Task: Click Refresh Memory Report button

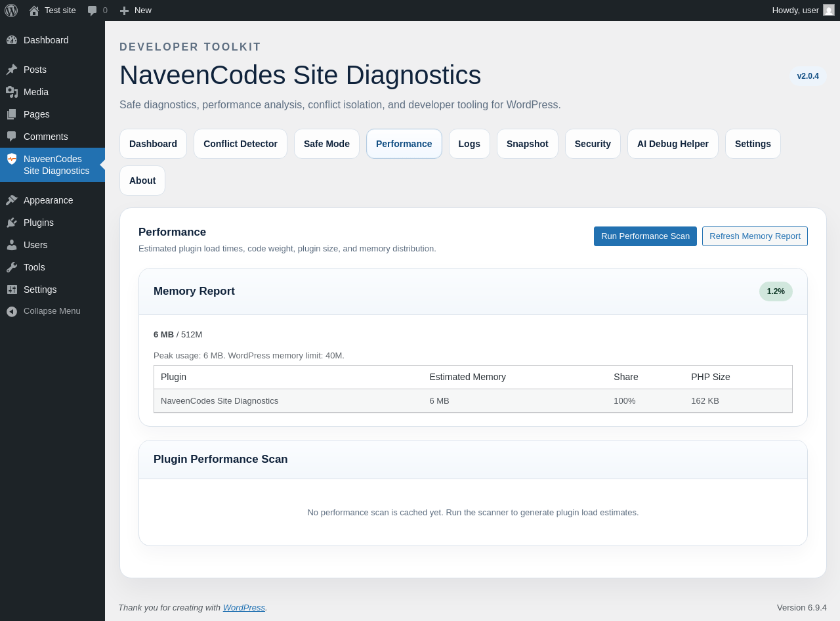Action: pyautogui.click(x=755, y=236)
